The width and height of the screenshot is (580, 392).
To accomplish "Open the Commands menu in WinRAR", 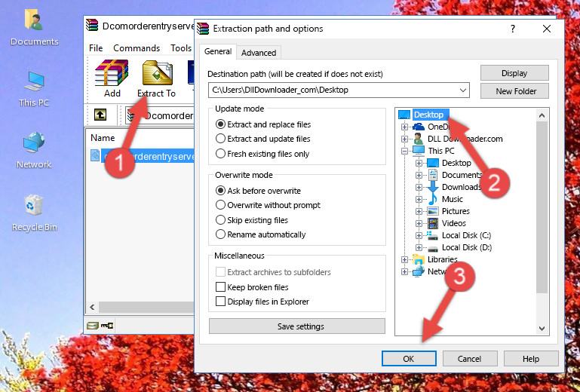I will 137,48.
